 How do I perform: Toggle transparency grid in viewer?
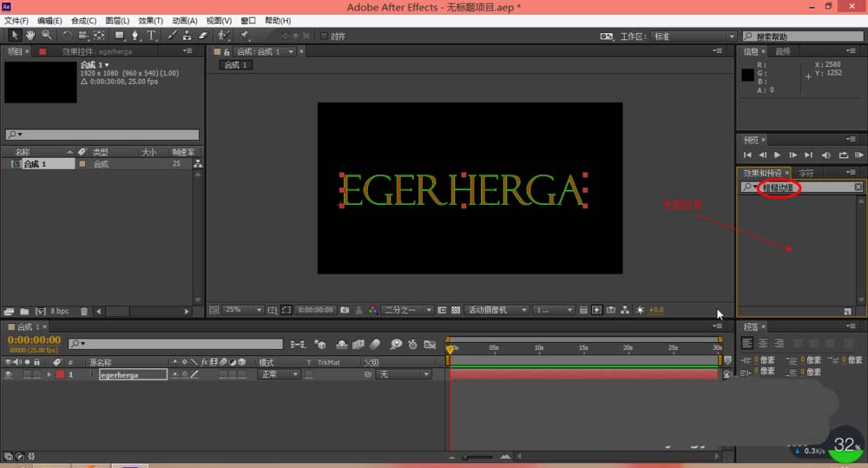pyautogui.click(x=456, y=310)
